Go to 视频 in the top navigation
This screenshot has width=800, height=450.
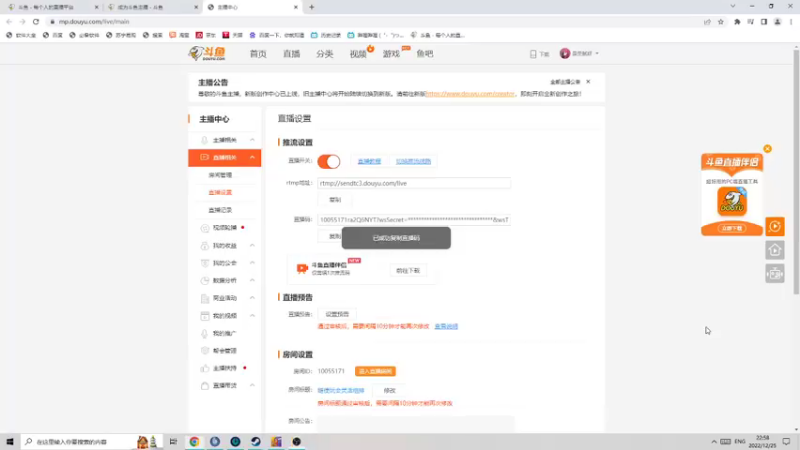(358, 54)
